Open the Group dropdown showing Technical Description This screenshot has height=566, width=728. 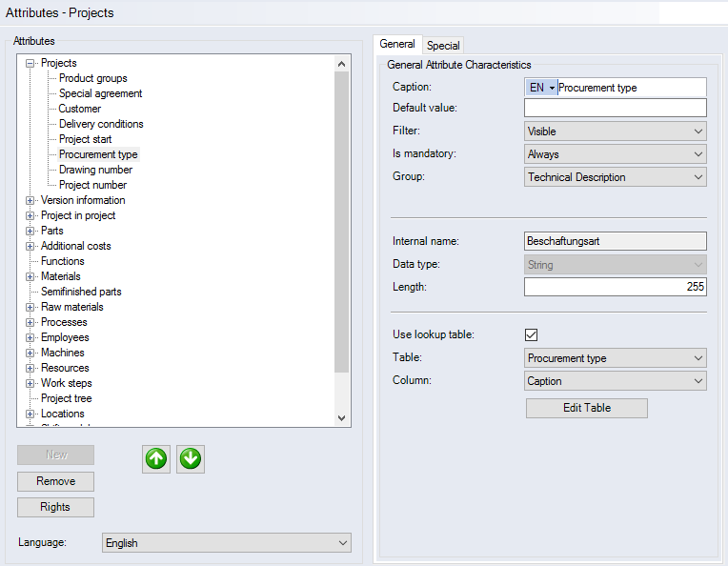[615, 177]
